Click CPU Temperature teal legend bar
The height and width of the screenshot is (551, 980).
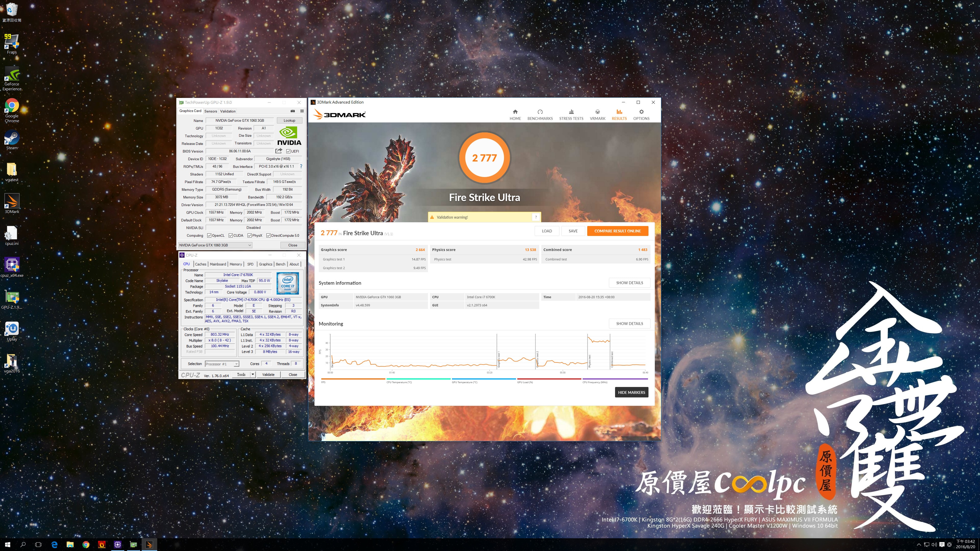[x=419, y=379]
